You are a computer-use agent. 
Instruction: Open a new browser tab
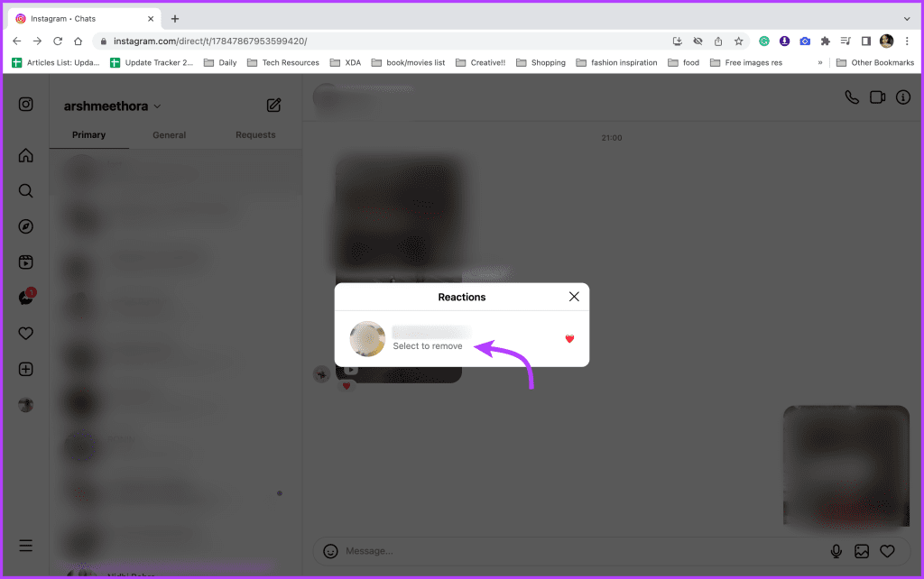(x=175, y=19)
